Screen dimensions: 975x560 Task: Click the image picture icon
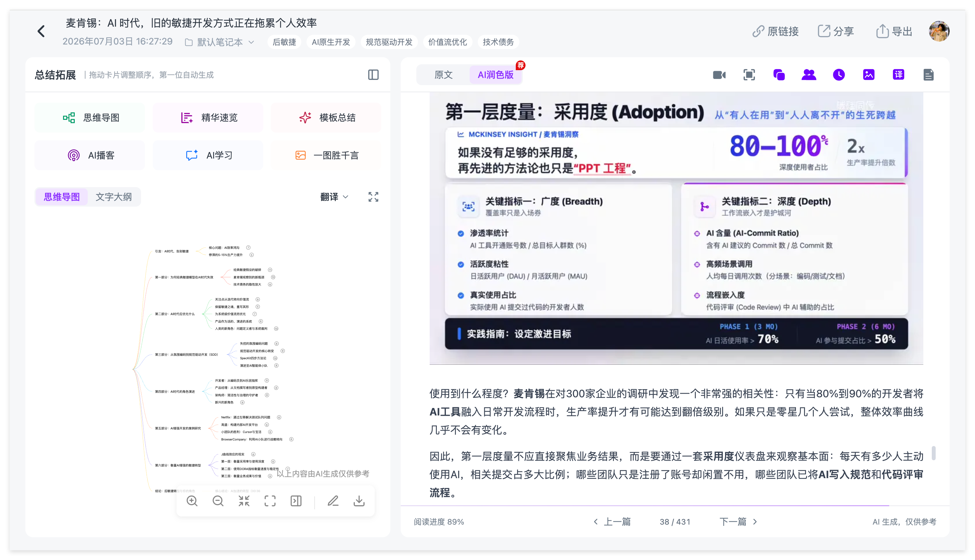pos(869,75)
